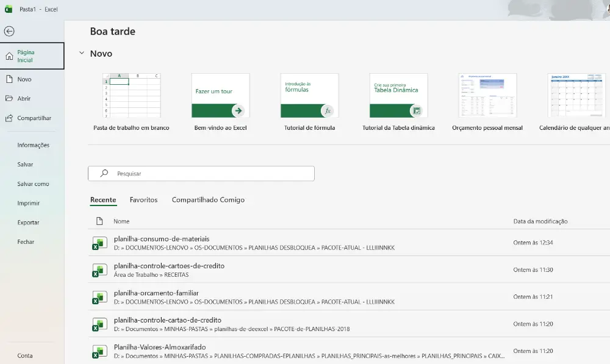The image size is (610, 364).
Task: Switch to the Favoritos tab
Action: click(143, 199)
